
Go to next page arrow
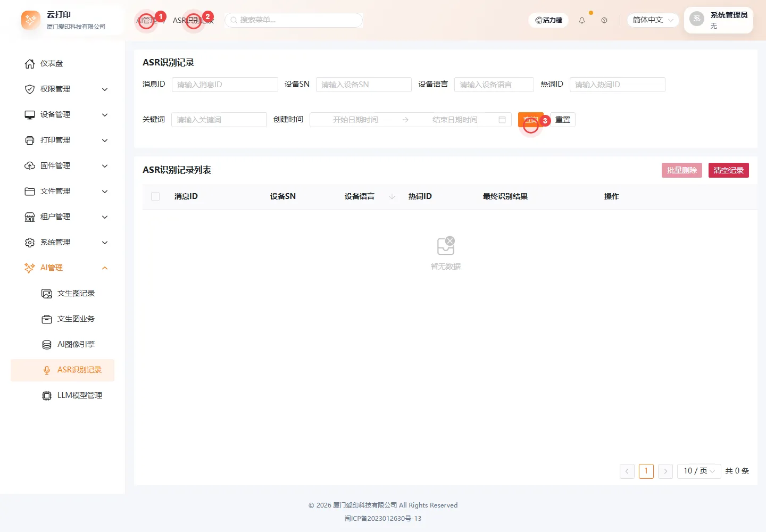pyautogui.click(x=665, y=471)
